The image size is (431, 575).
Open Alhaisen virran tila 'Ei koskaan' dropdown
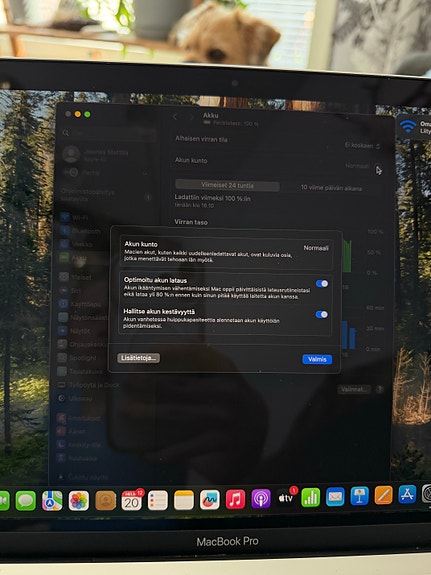tap(362, 146)
